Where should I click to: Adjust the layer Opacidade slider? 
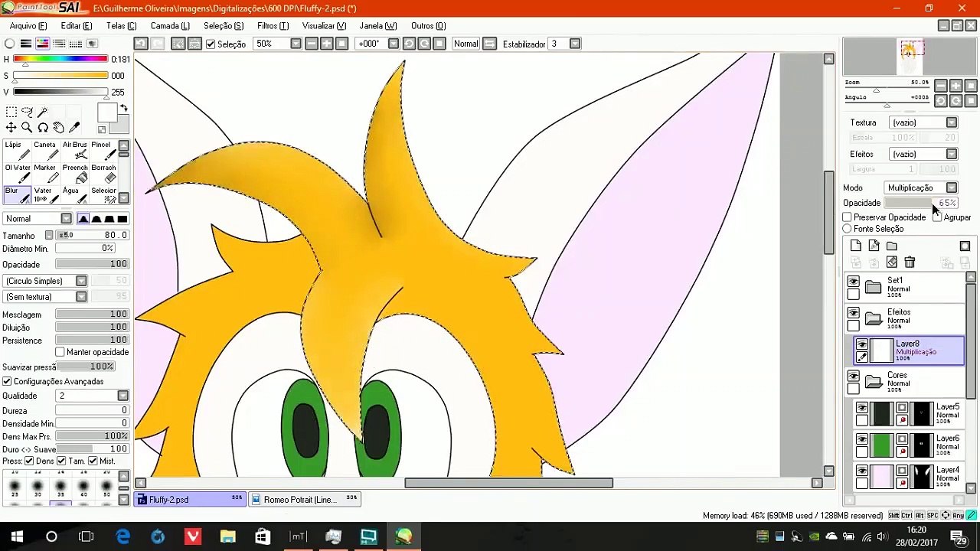click(921, 203)
